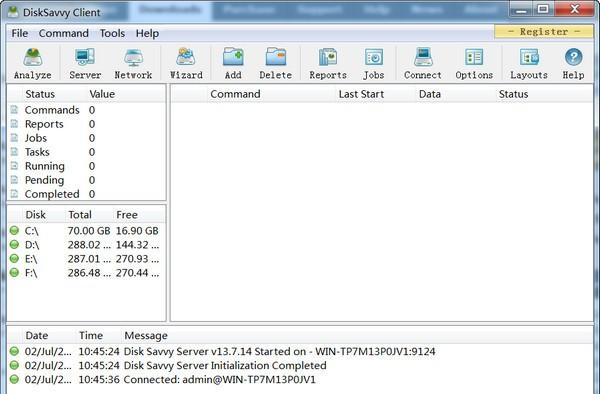Open the Reports toolbar icon
600x394 pixels.
[328, 58]
